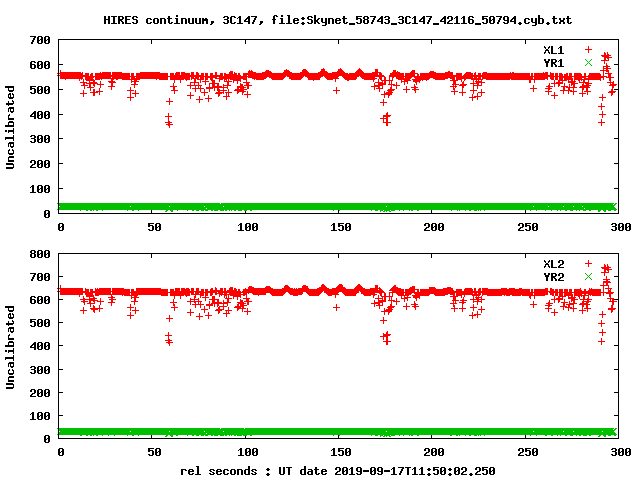This screenshot has width=640, height=480.
Task: Click y-axis tick 200 on the XL1 plot
Action: click(x=40, y=164)
